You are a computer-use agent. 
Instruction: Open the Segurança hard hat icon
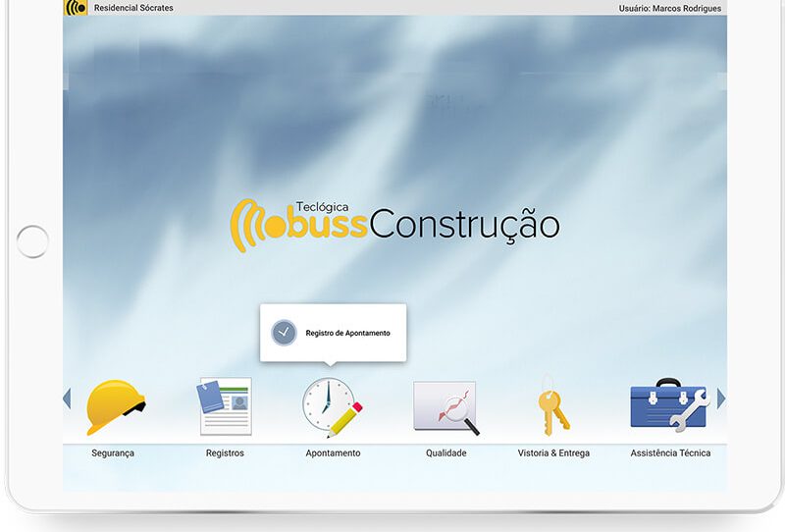tap(116, 406)
